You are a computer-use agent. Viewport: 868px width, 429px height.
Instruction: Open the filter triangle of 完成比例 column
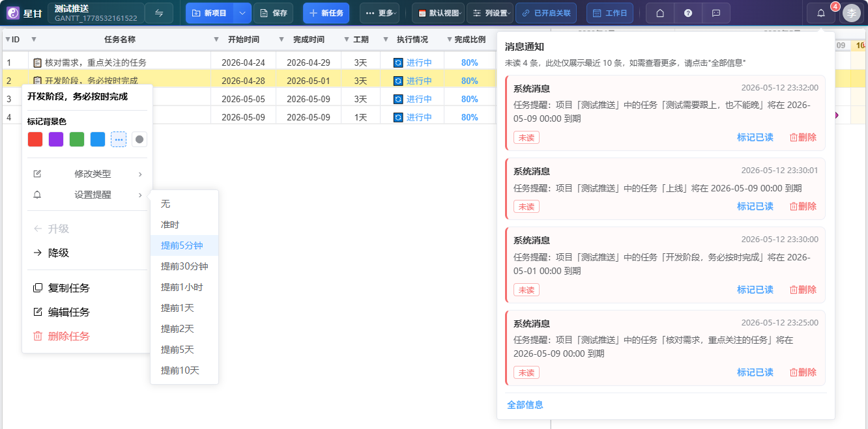tap(450, 40)
